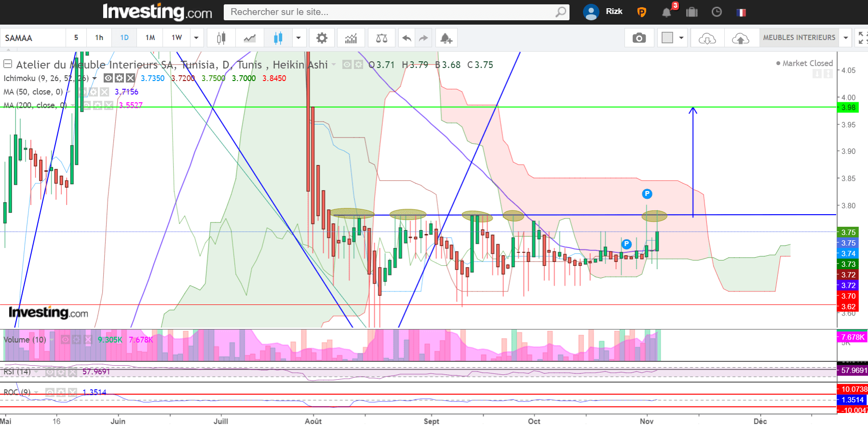868x426 pixels.
Task: Remove the RSI (14) indicator
Action: [x=72, y=372]
